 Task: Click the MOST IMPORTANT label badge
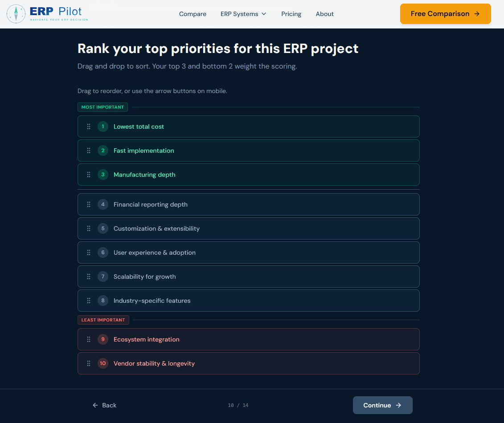click(x=102, y=107)
